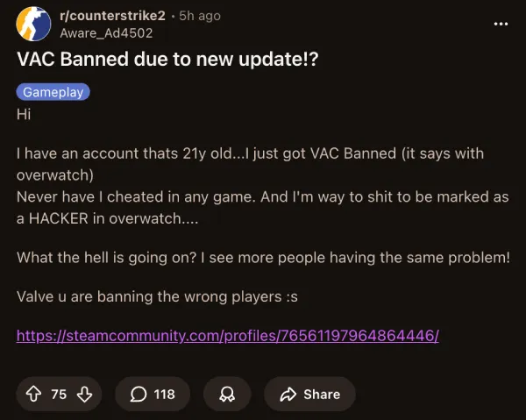Image resolution: width=526 pixels, height=420 pixels.
Task: Give an award using the award icon
Action: [227, 395]
